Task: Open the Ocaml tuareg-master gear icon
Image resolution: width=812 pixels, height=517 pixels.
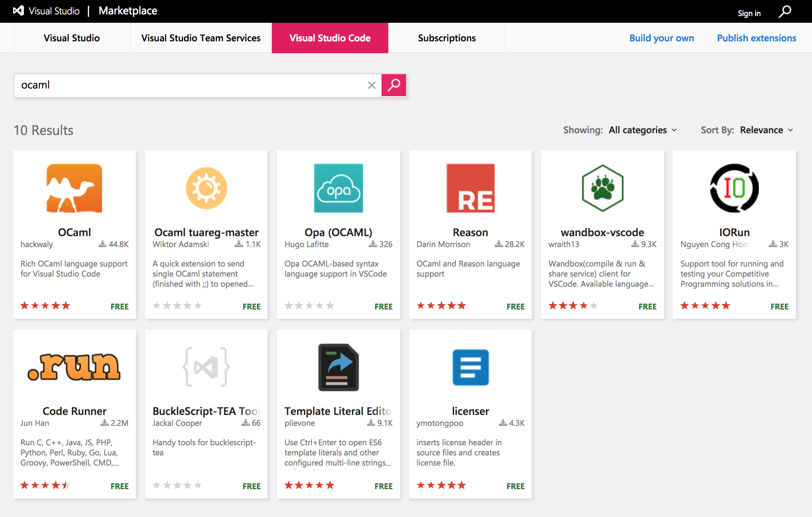Action: click(206, 188)
